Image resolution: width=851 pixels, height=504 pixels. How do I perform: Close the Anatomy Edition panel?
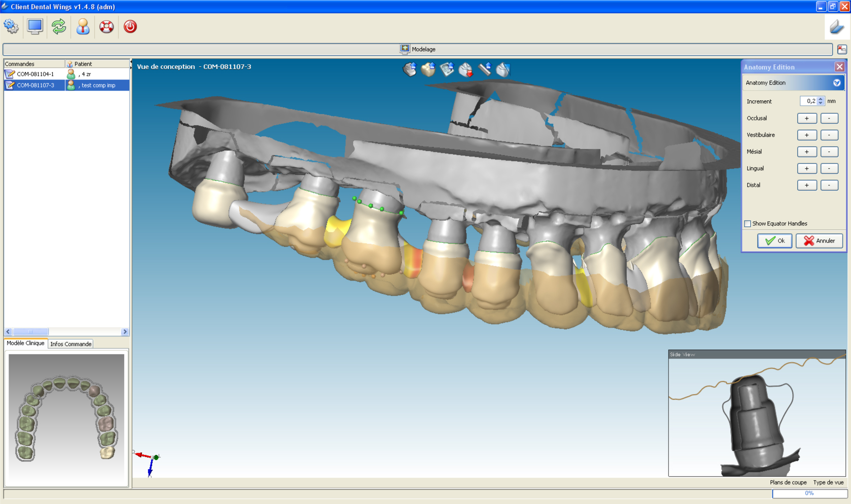pyautogui.click(x=839, y=67)
